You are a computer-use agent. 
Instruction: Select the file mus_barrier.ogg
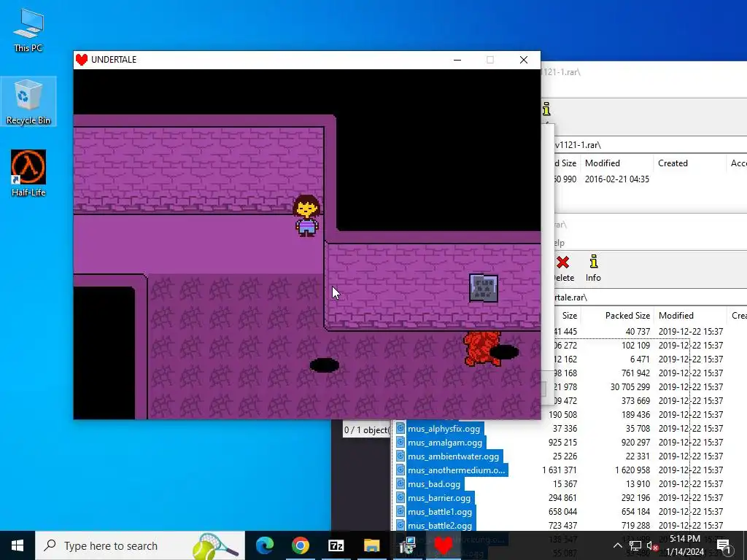click(438, 497)
